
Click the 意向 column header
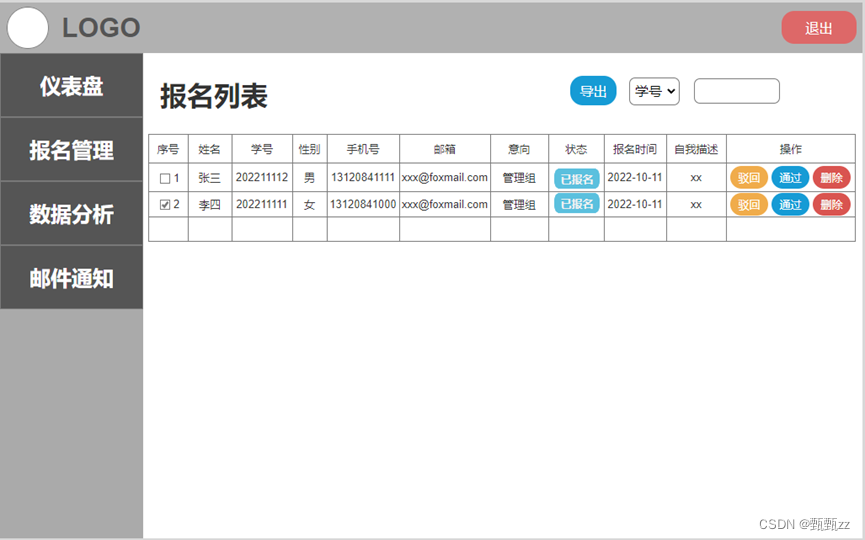click(519, 149)
